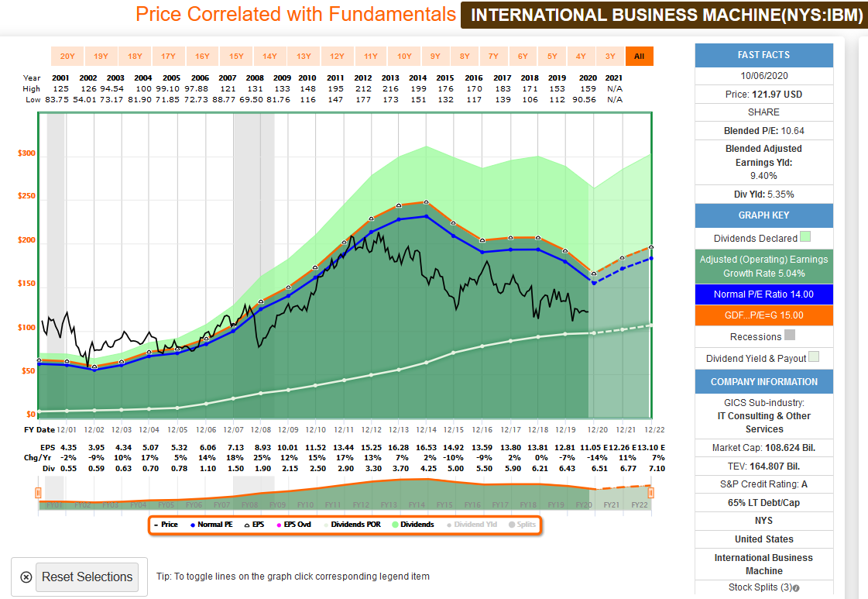Toggle the Normal PE legend item
This screenshot has height=599, width=868.
(x=211, y=524)
